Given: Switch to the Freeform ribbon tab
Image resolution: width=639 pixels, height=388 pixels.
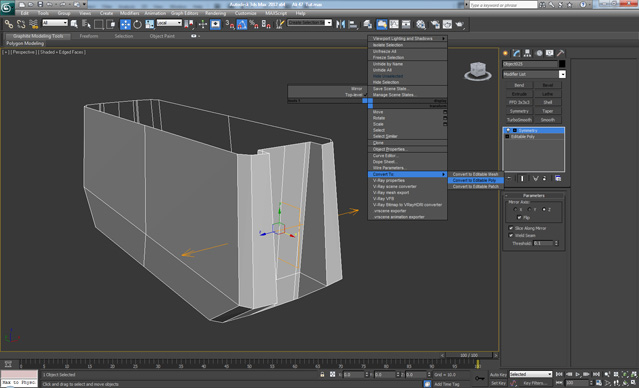Looking at the screenshot, I should point(89,36).
